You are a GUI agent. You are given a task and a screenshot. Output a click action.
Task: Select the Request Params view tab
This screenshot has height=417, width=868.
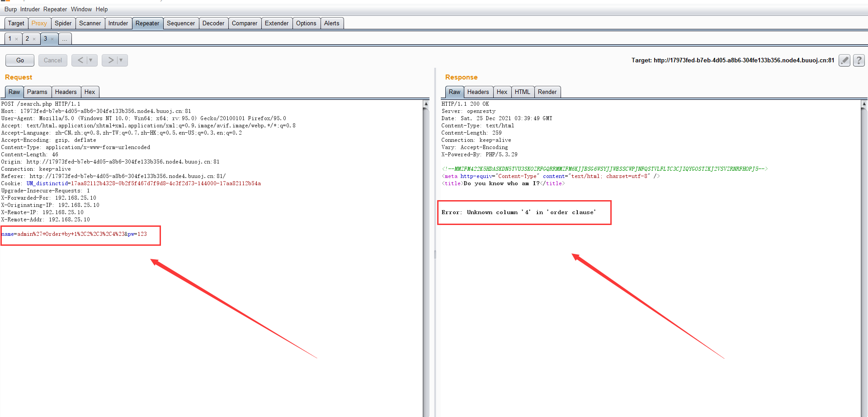37,92
